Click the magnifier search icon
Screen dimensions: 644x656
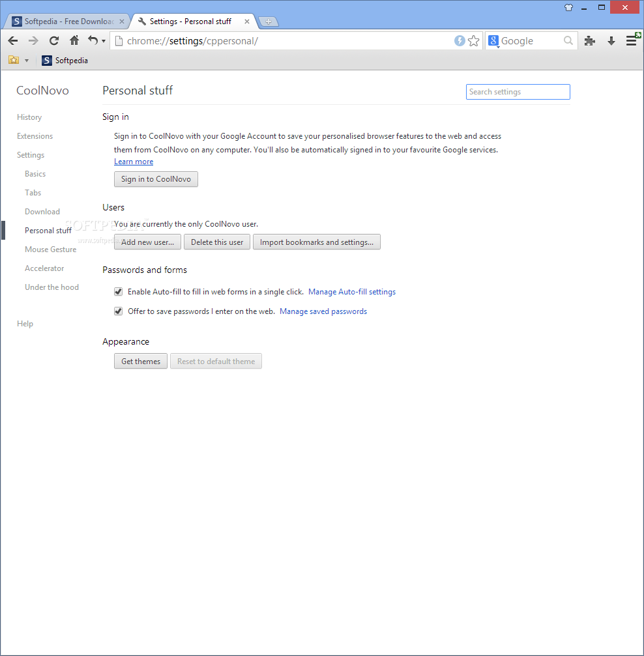click(x=568, y=40)
